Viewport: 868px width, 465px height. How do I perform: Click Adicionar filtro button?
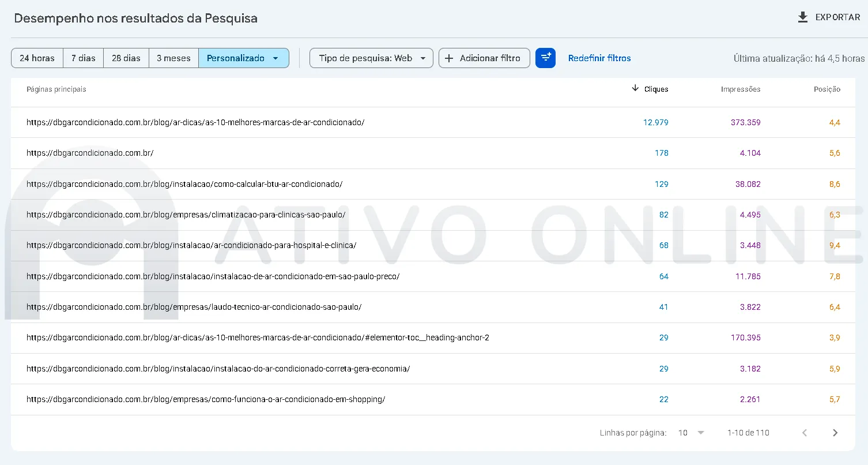(484, 58)
